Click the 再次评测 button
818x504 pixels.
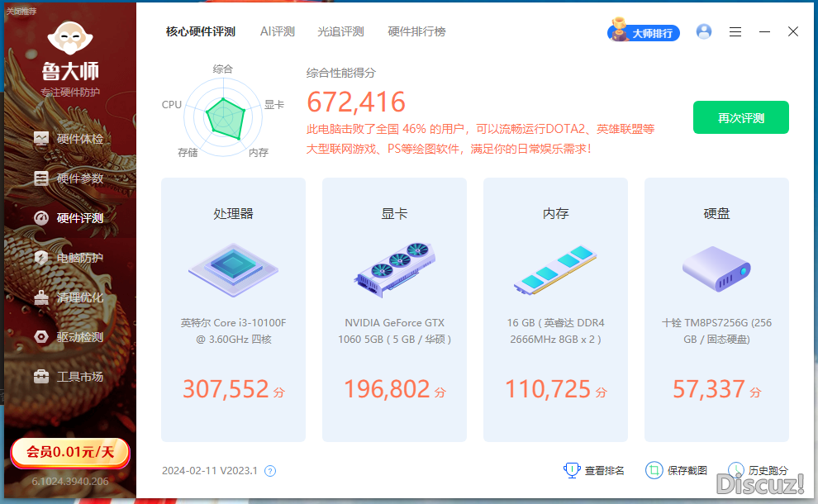tap(741, 117)
